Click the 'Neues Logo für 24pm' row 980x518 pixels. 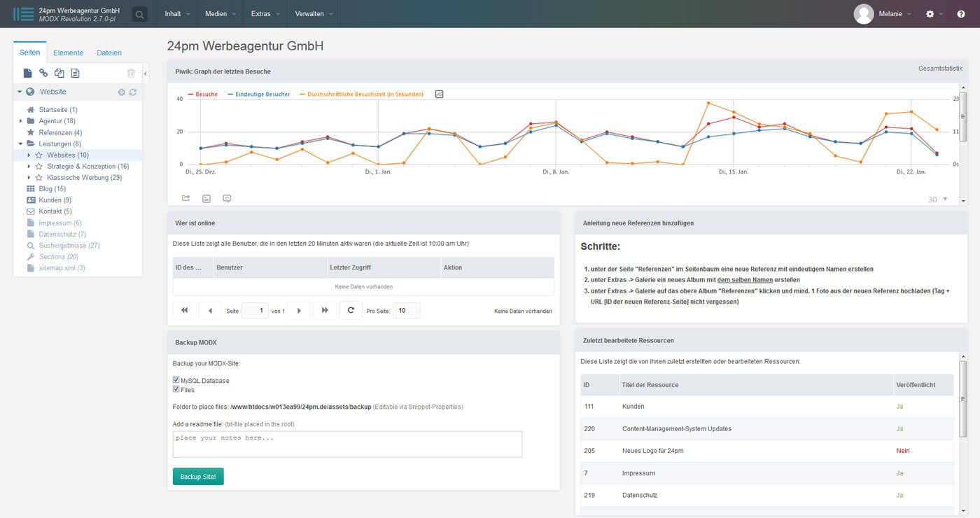click(767, 451)
